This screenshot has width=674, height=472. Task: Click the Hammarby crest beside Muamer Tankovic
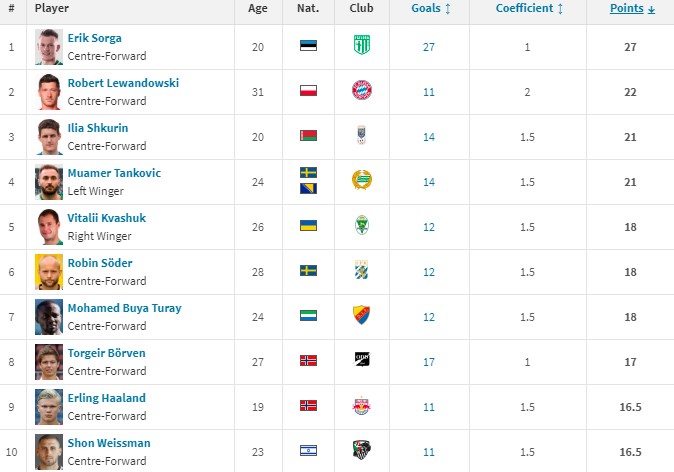point(362,180)
